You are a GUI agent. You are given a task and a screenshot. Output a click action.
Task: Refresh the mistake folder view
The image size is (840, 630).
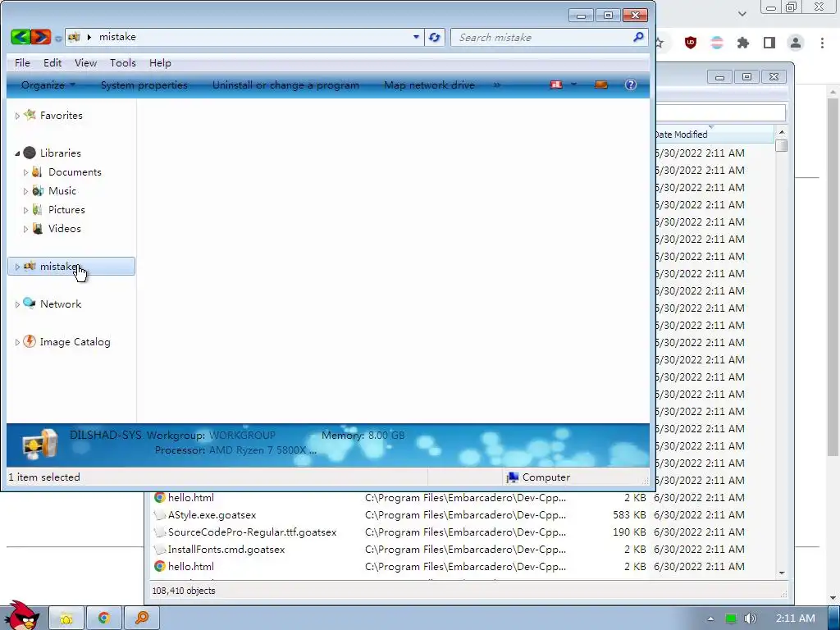[x=435, y=37]
